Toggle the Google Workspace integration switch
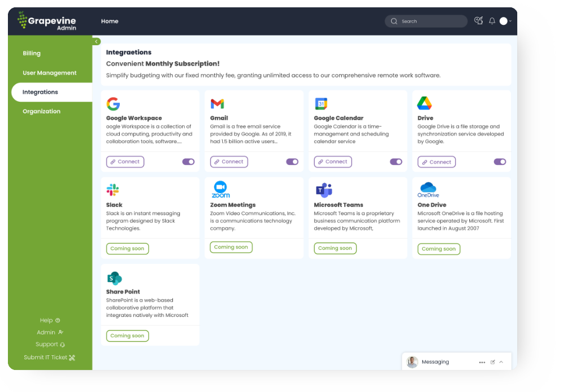This screenshot has height=392, width=563. click(x=188, y=162)
